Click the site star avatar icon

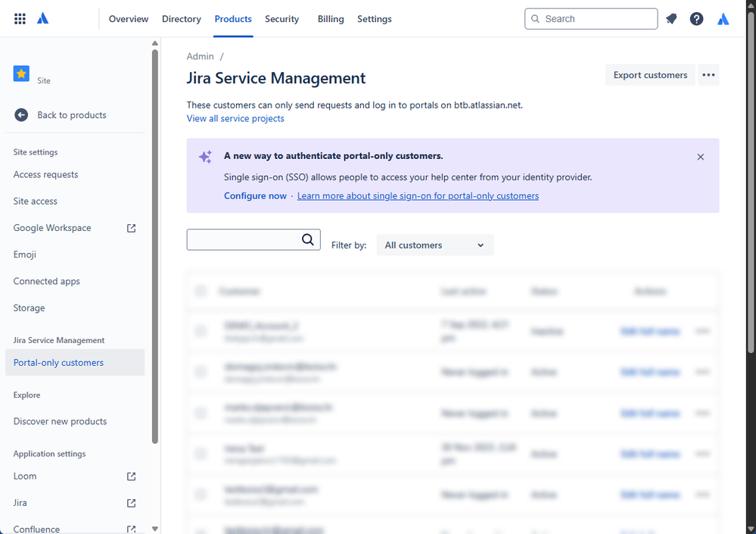[21, 73]
